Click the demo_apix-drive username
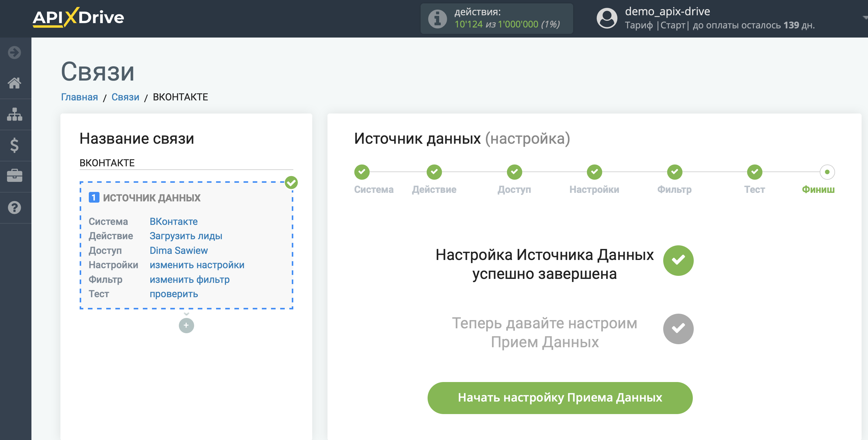The height and width of the screenshot is (440, 868). tap(667, 12)
